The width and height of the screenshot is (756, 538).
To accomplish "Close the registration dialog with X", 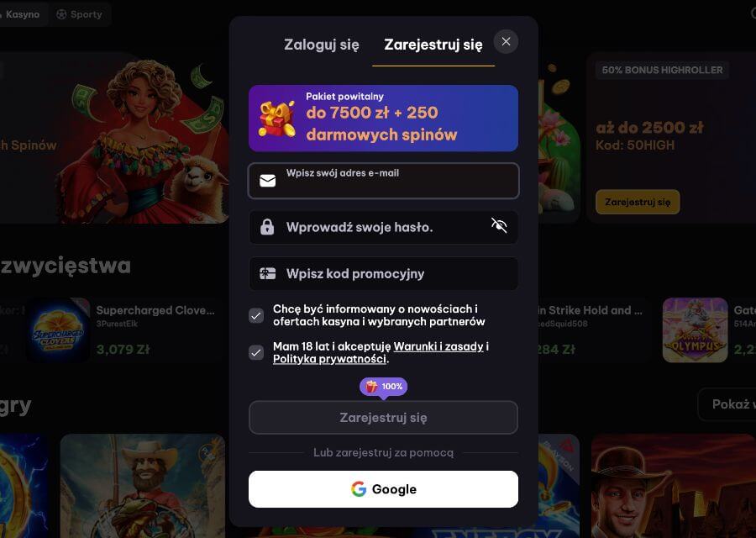I will (x=506, y=41).
